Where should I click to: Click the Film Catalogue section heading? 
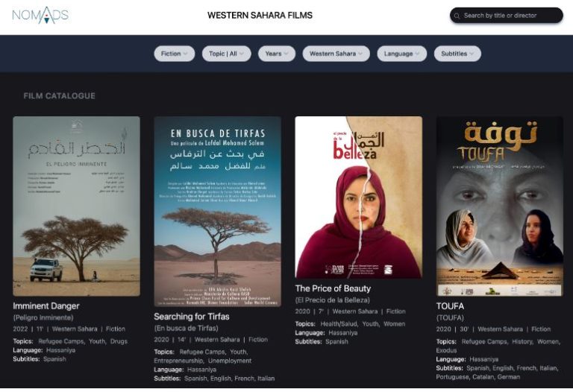click(x=59, y=96)
